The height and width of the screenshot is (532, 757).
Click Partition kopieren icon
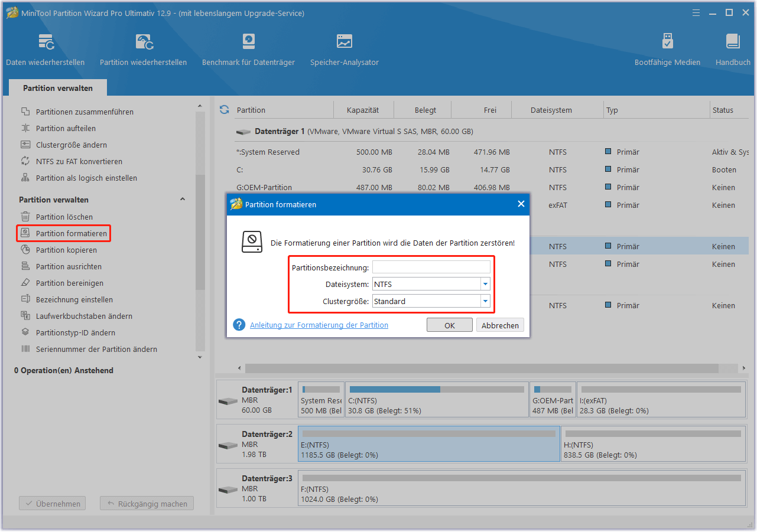[x=25, y=250]
